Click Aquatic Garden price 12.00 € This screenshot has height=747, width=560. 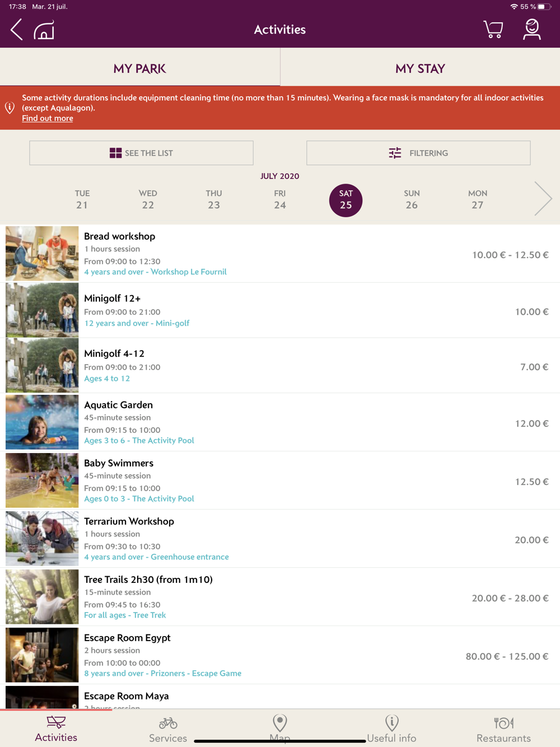(x=532, y=424)
